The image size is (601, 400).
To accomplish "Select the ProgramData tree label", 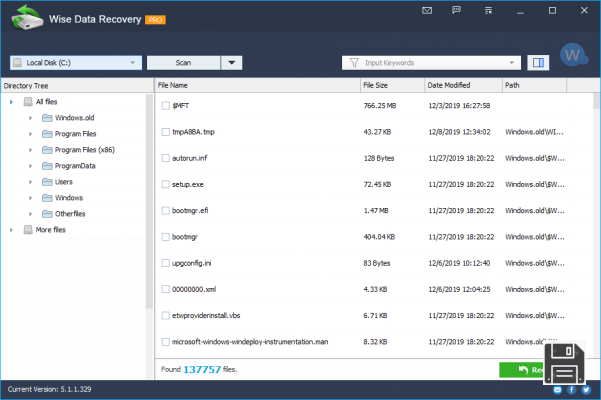I will [75, 166].
